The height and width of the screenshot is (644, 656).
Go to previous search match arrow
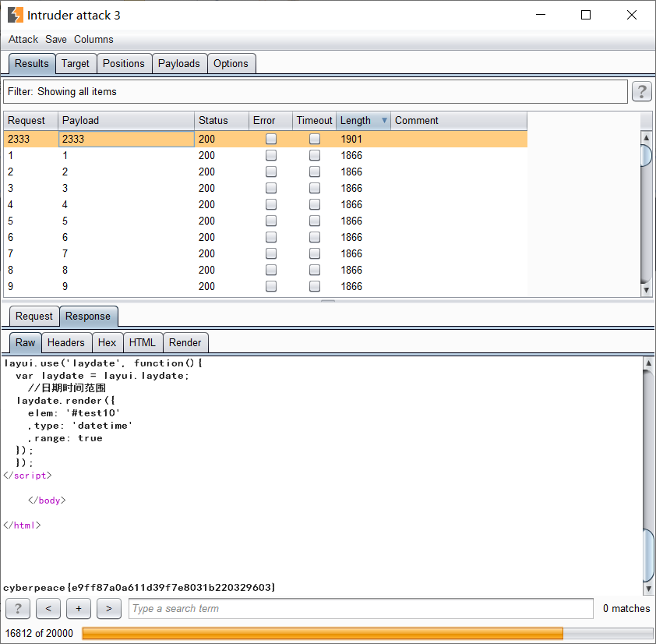point(48,608)
